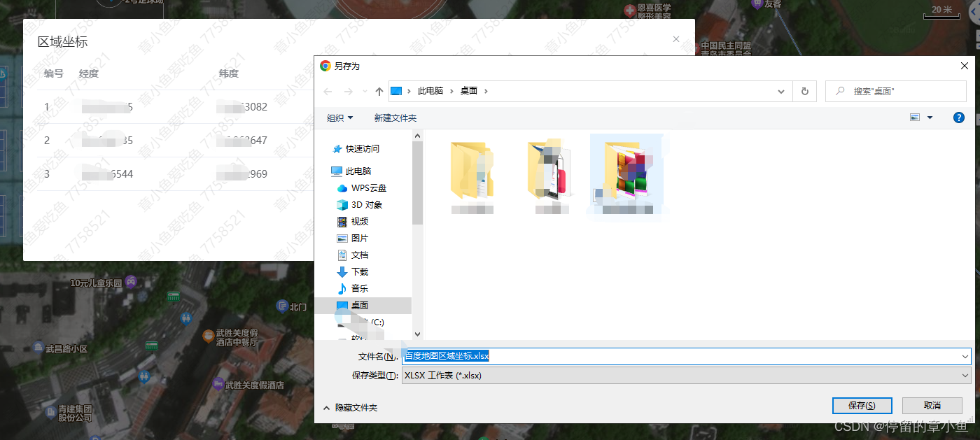Select the highlighted folder with colorful contents
This screenshot has height=440, width=980.
point(627,176)
